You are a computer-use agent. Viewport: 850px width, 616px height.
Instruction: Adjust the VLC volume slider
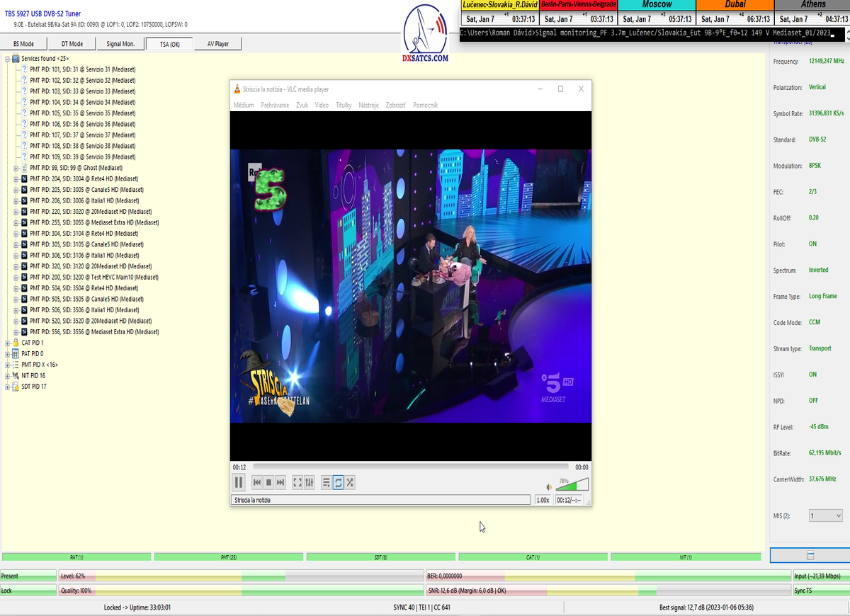[572, 485]
